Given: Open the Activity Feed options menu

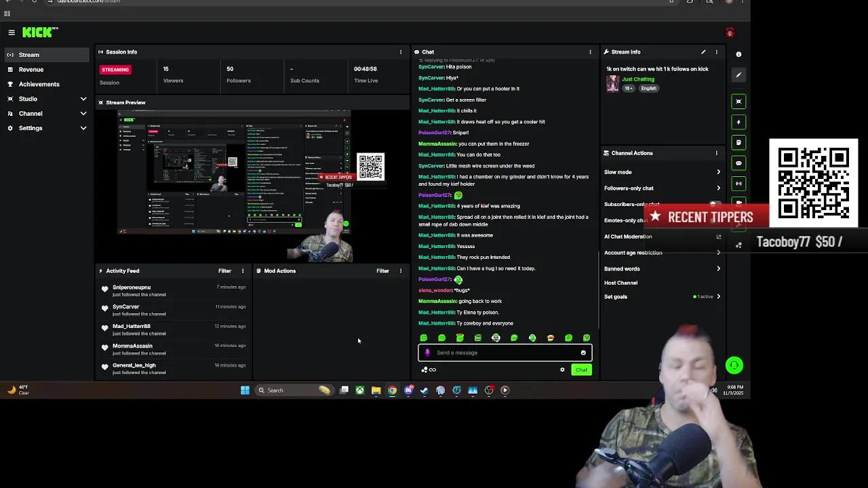Looking at the screenshot, I should [x=242, y=271].
